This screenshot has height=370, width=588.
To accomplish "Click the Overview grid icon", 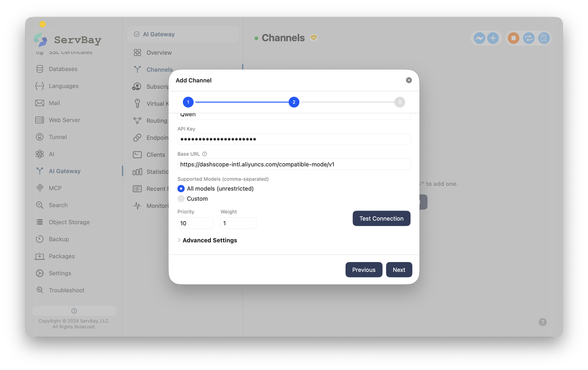I will (x=137, y=52).
